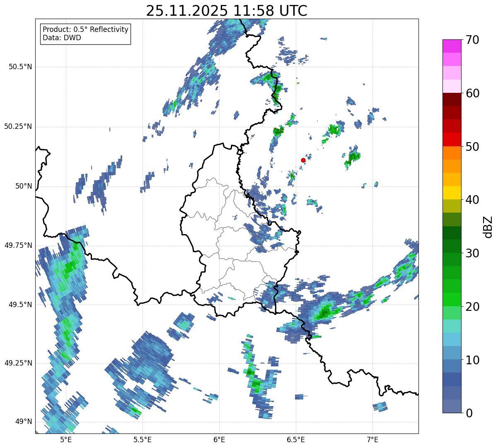Pick the orange colorbar swatch just below 50
Viewport: 498px width, 448px height.
(452, 153)
